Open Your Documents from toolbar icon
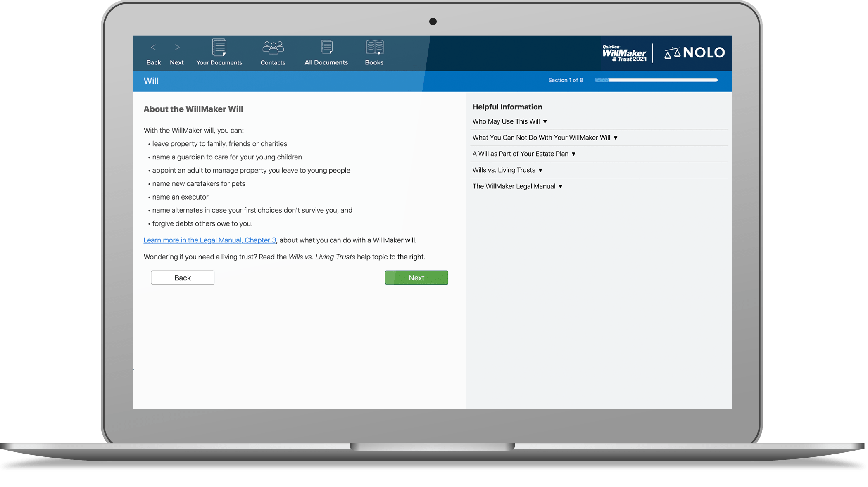 (x=219, y=48)
